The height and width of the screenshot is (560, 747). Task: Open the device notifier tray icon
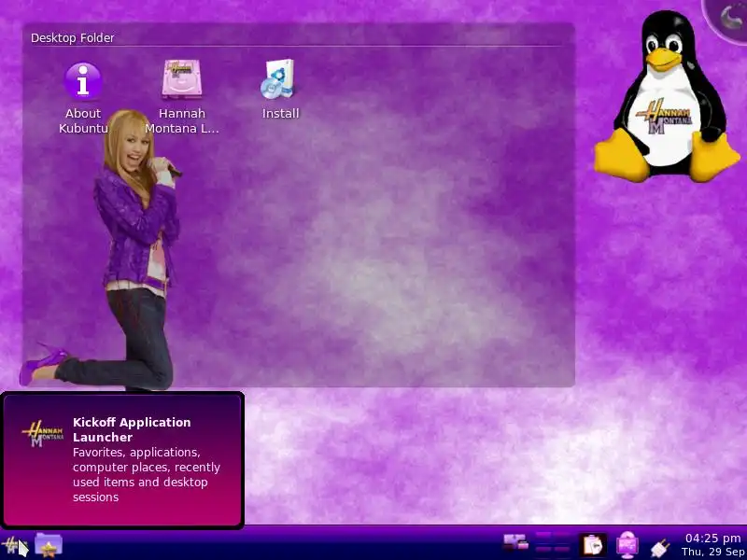click(516, 543)
